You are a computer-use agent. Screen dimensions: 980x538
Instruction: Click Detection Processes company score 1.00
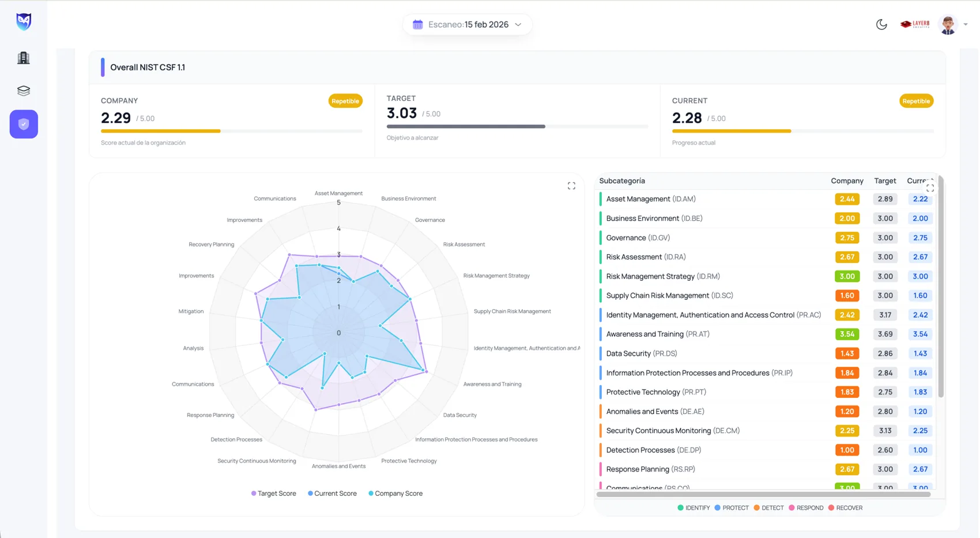(847, 450)
